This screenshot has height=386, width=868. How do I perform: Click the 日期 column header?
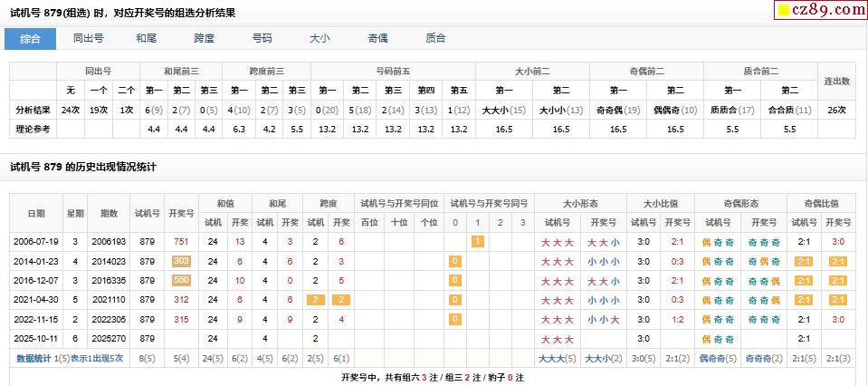[36, 213]
